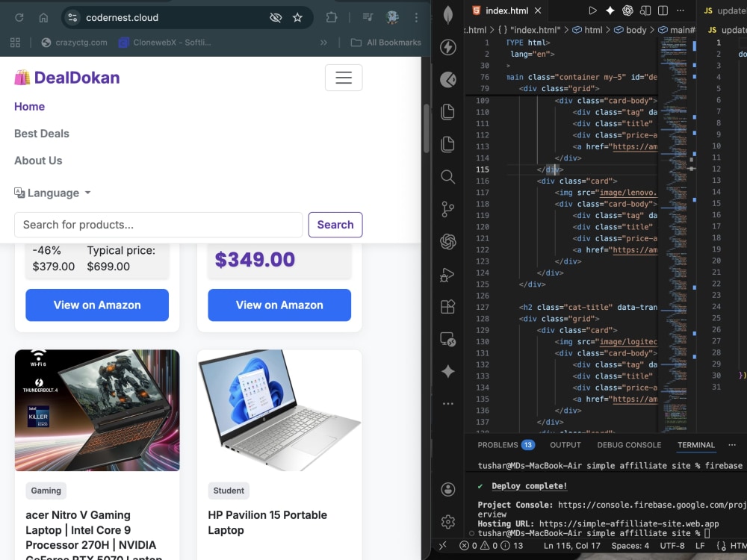This screenshot has height=560, width=747.
Task: Switch to the OUTPUT panel tab
Action: pos(565,445)
